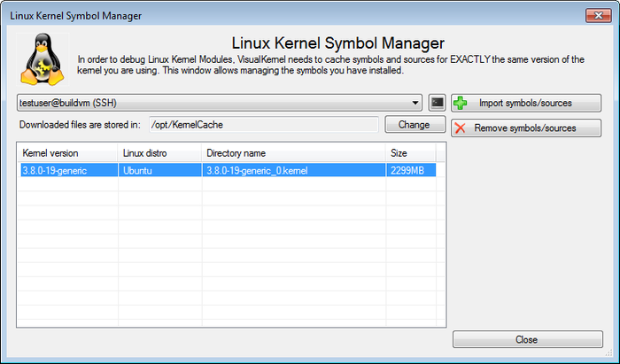Image resolution: width=620 pixels, height=364 pixels.
Task: Click the Change cache directory button
Action: [x=415, y=125]
